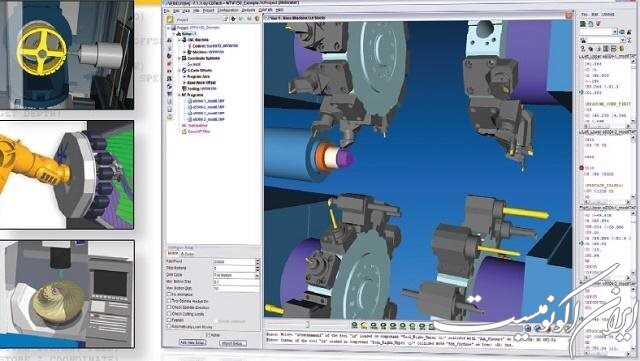Open the Configuration menu
Image resolution: width=640 pixels, height=361 pixels.
228,10
